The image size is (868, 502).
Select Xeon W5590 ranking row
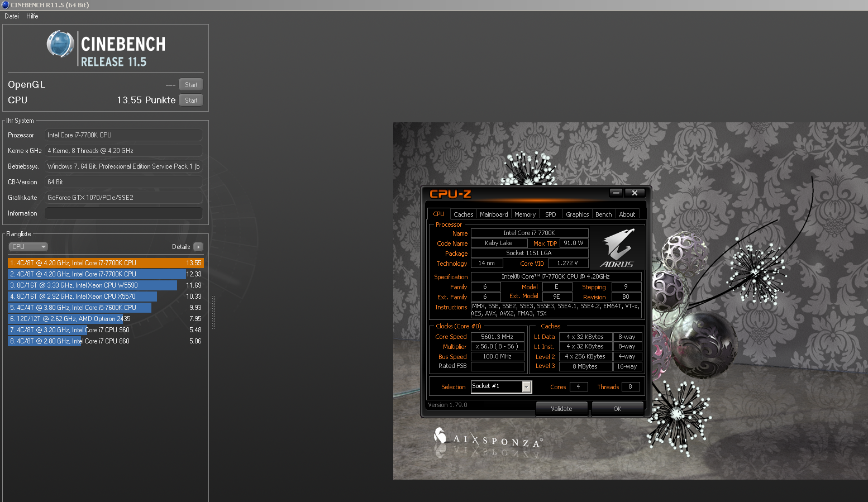click(x=106, y=285)
